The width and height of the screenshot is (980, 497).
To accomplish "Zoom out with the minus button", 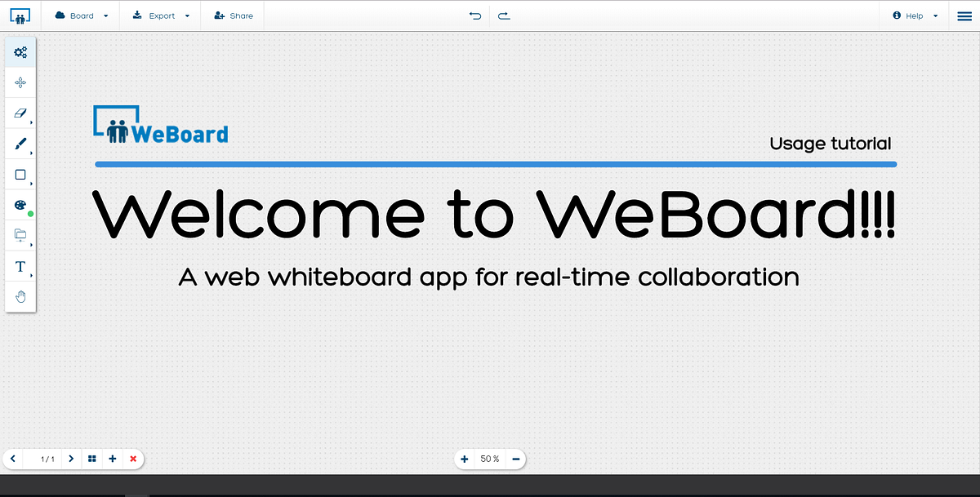I will pyautogui.click(x=516, y=459).
